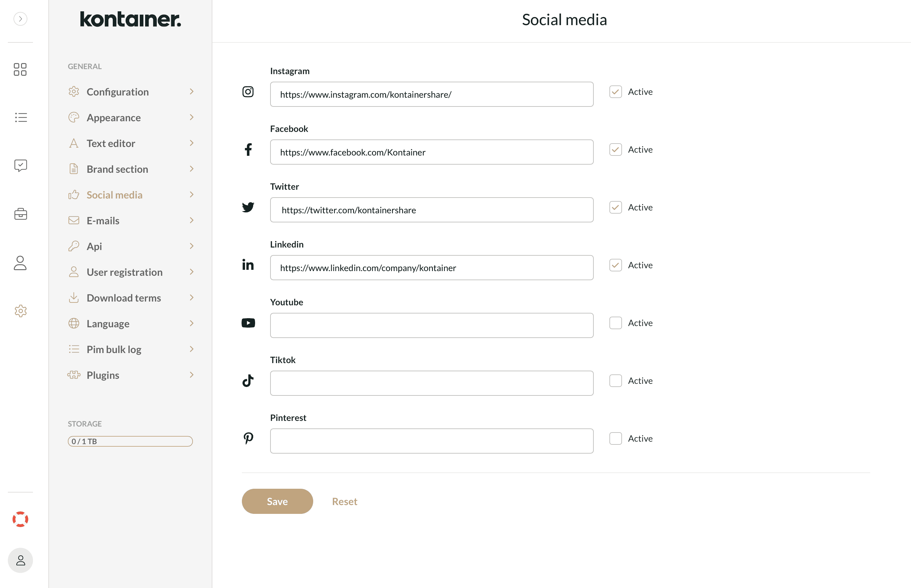Click the Reset link
Viewport: 911px width, 588px height.
[345, 501]
